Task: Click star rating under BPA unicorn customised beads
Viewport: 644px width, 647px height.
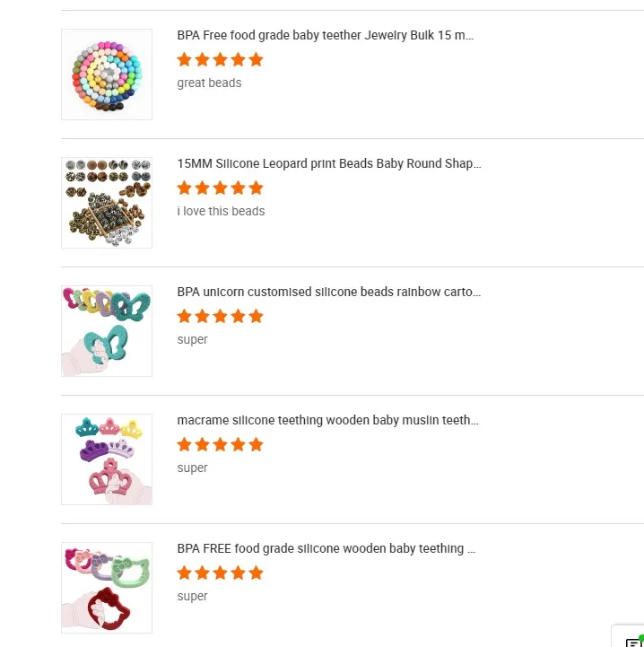Action: 220,317
